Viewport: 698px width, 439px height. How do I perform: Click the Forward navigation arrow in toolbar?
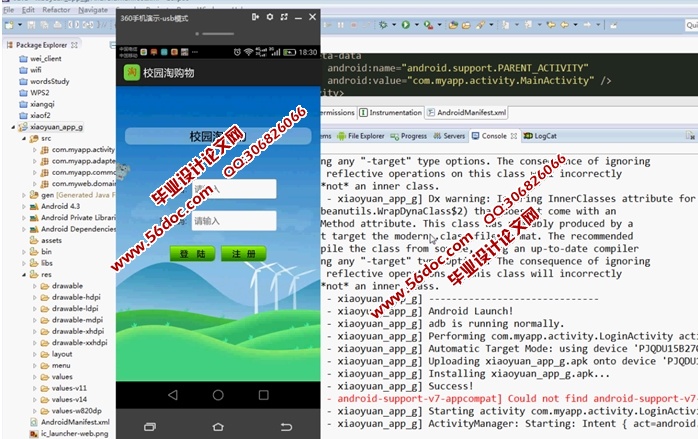pyautogui.click(x=588, y=25)
